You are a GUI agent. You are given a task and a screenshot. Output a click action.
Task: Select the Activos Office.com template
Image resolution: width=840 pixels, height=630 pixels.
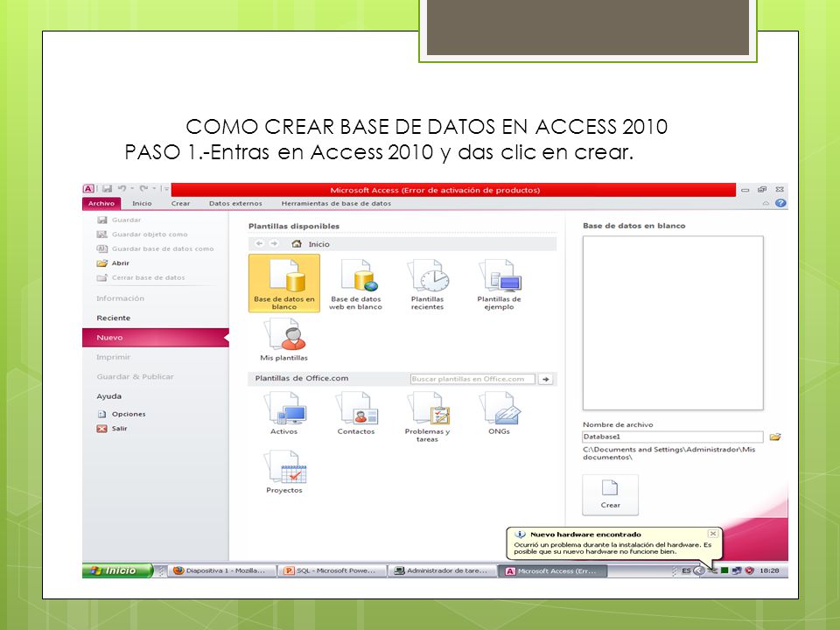tap(283, 412)
